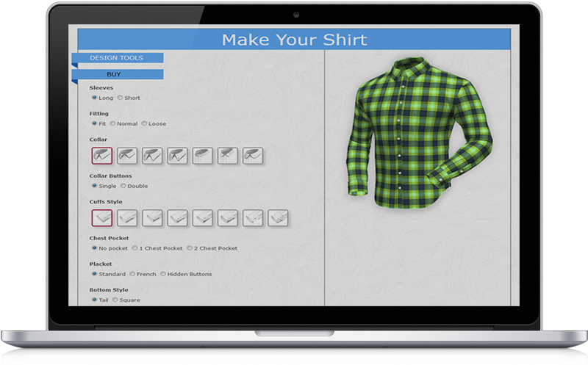Select the last collar icon with rounded edge
The width and height of the screenshot is (588, 365).
[253, 156]
